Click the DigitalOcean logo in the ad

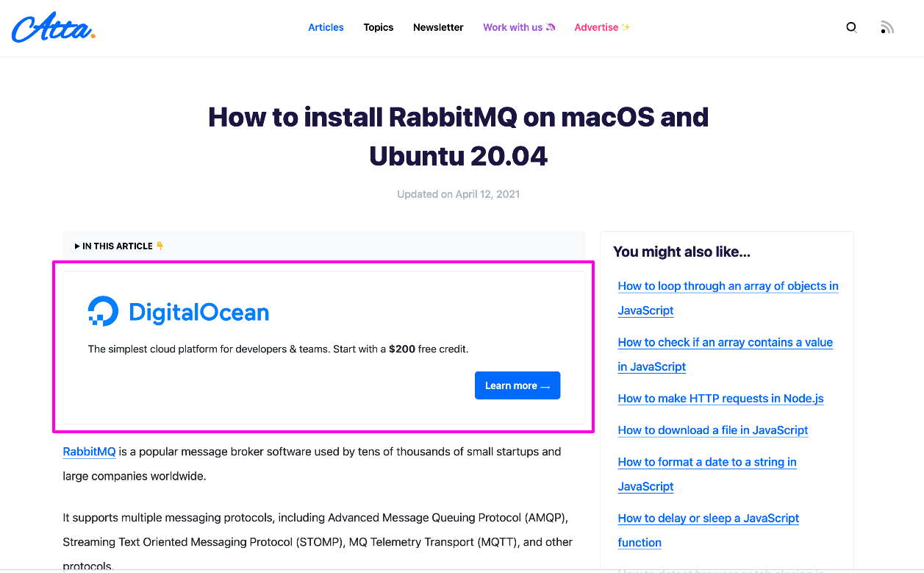click(x=179, y=312)
